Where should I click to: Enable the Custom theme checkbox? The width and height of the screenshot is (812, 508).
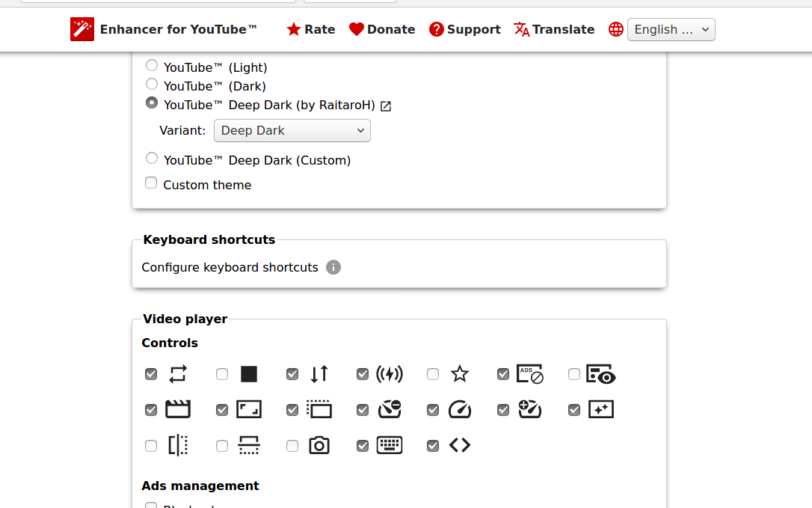(x=151, y=183)
